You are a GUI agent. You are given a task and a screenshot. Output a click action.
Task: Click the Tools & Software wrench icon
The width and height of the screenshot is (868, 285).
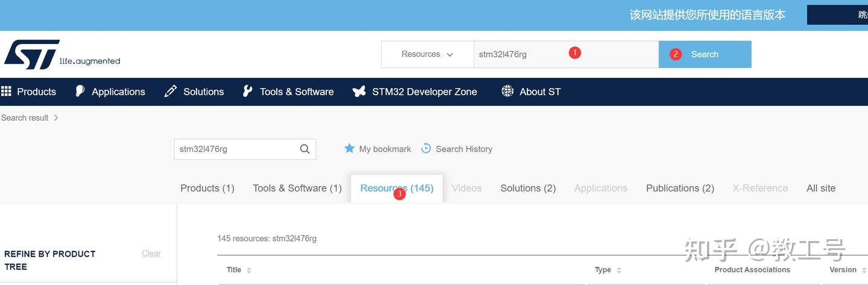247,91
